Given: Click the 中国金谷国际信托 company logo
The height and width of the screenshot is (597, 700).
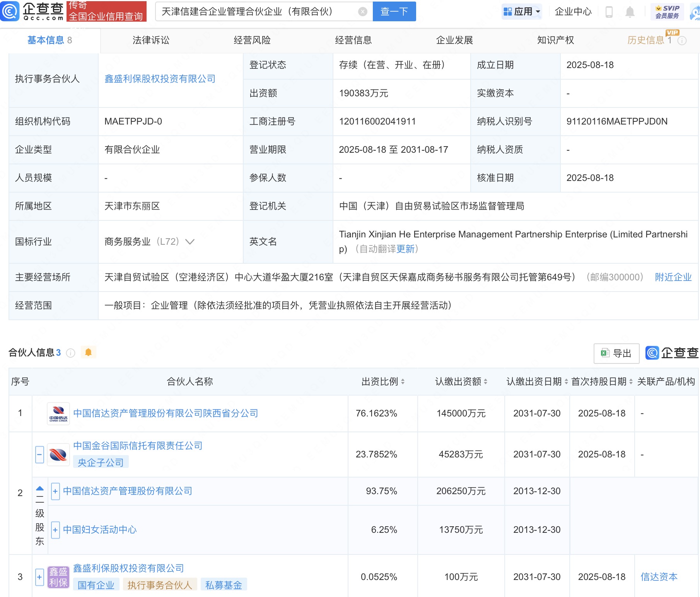Looking at the screenshot, I should point(58,454).
